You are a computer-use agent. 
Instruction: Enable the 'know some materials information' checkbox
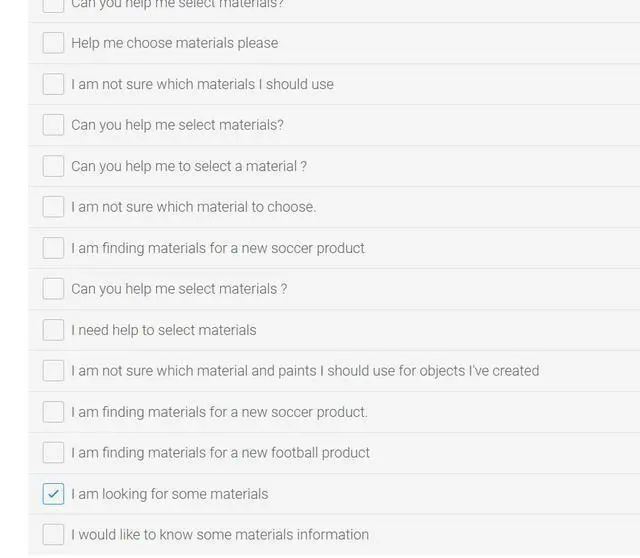coord(53,535)
